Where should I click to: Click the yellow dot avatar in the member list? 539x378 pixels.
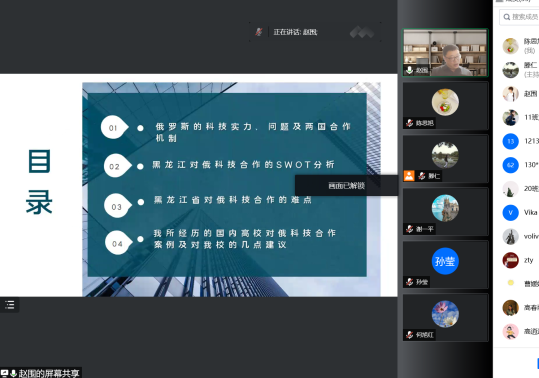[x=510, y=283]
